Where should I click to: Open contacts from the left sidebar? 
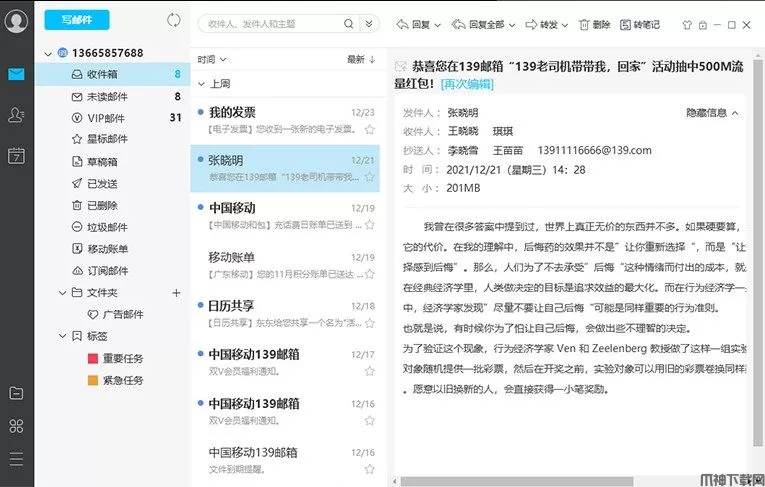16,116
